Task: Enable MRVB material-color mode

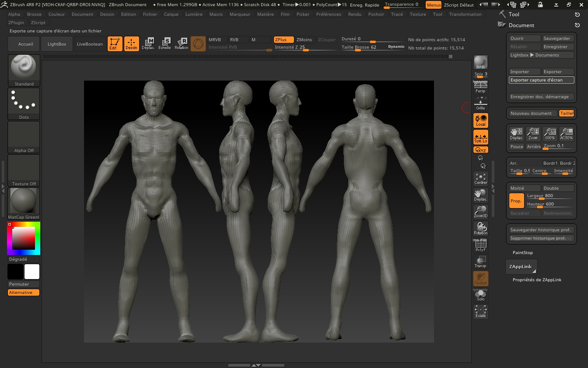Action: click(x=217, y=39)
